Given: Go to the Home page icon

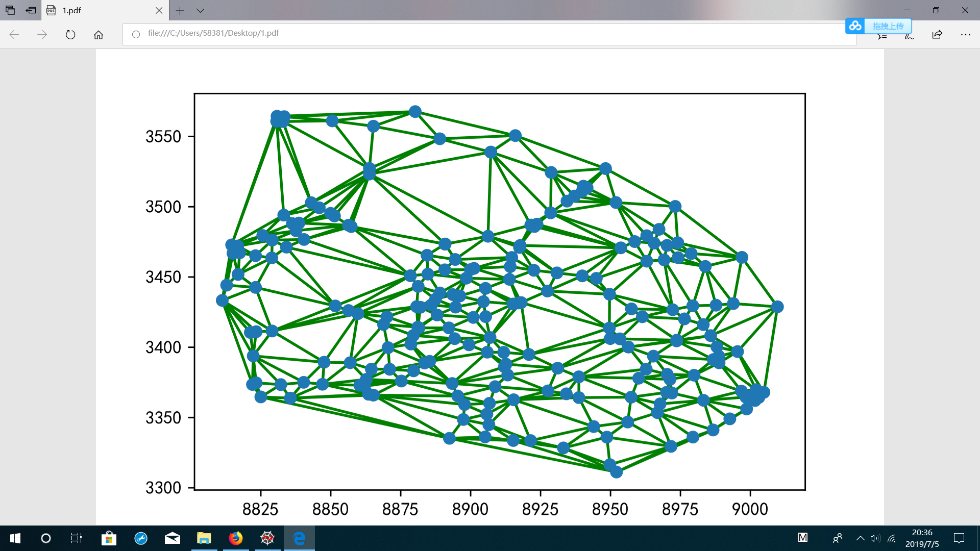Looking at the screenshot, I should 99,35.
